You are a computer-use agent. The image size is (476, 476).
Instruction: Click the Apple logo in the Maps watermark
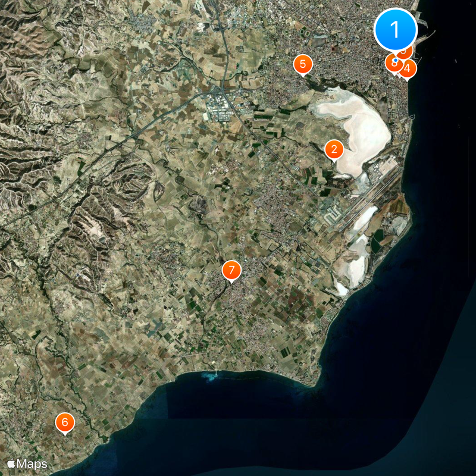coord(11,462)
